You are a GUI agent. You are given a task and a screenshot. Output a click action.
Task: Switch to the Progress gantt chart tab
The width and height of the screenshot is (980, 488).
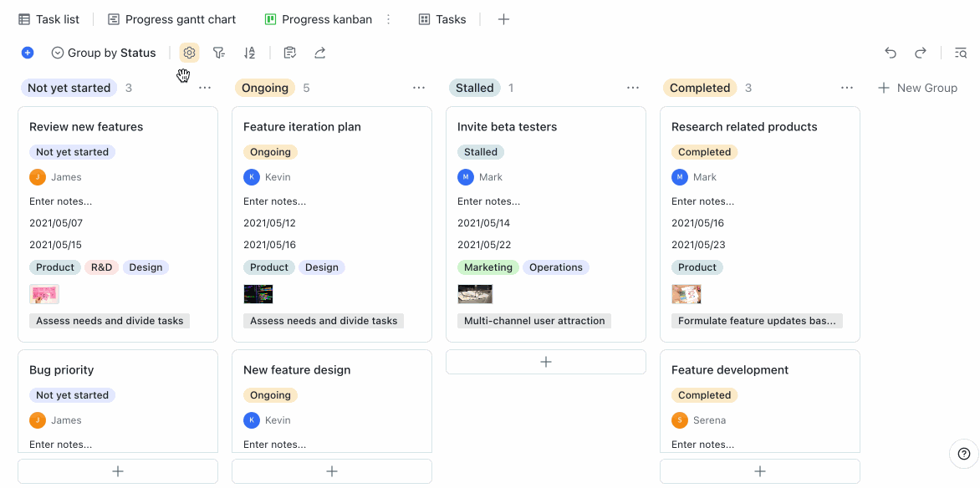coord(171,18)
